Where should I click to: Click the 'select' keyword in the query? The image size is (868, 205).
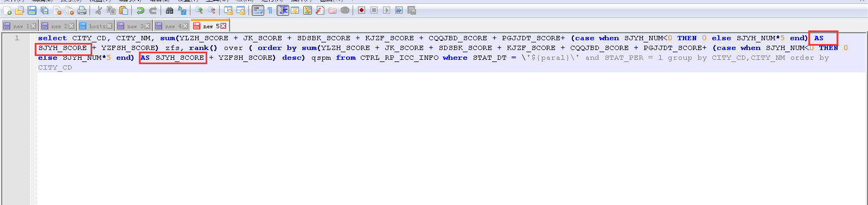pyautogui.click(x=53, y=38)
